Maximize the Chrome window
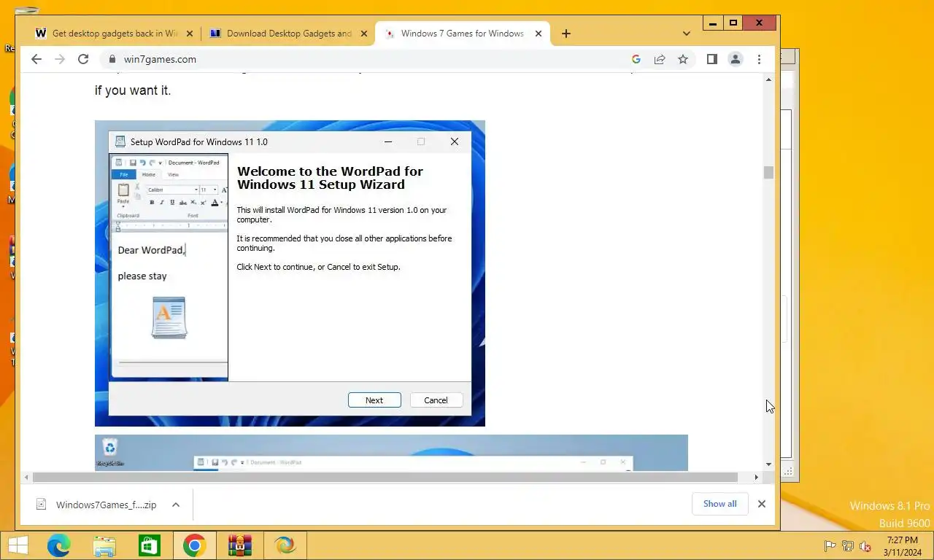Screen dimensions: 934x560 (x=733, y=23)
